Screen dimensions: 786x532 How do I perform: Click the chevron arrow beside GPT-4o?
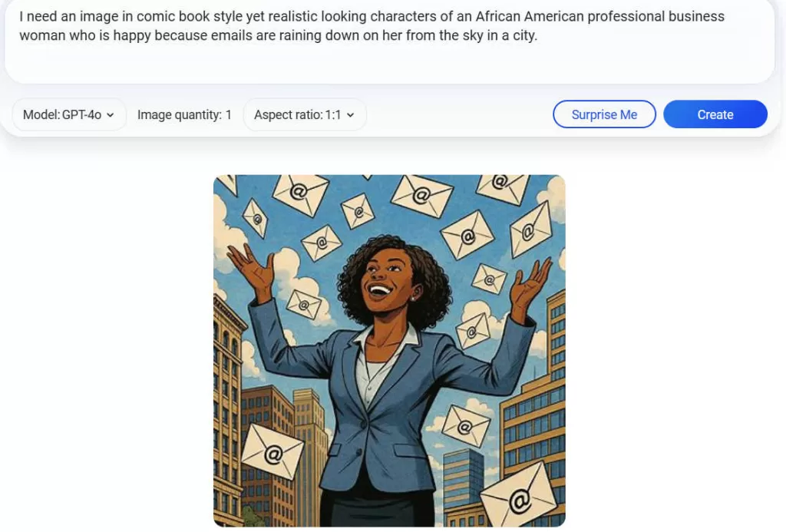[x=111, y=115]
